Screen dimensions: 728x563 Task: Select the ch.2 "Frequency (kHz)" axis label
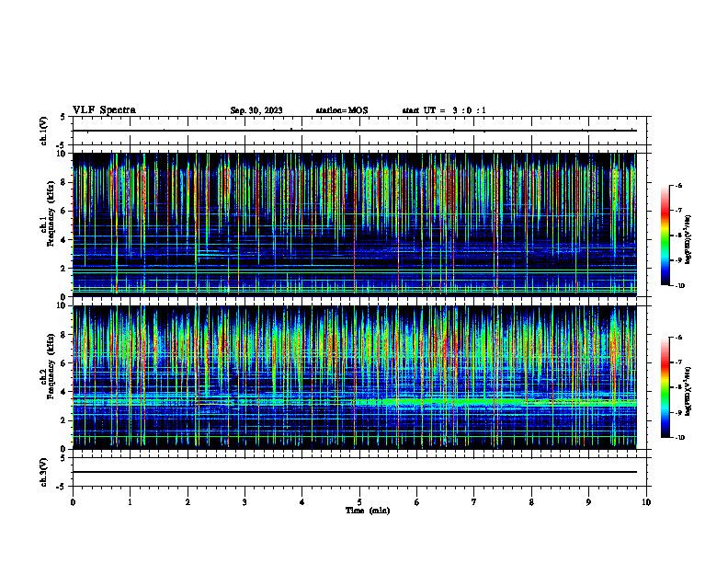pos(51,366)
